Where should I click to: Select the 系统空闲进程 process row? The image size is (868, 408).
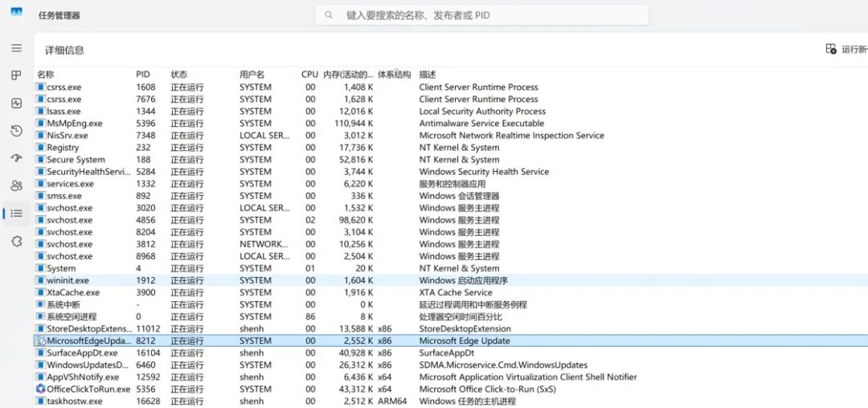(x=451, y=316)
